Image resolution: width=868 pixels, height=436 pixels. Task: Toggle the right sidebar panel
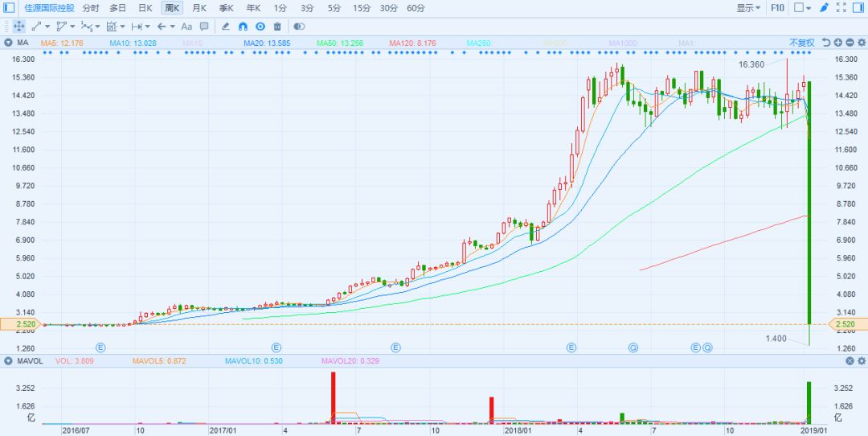click(861, 8)
